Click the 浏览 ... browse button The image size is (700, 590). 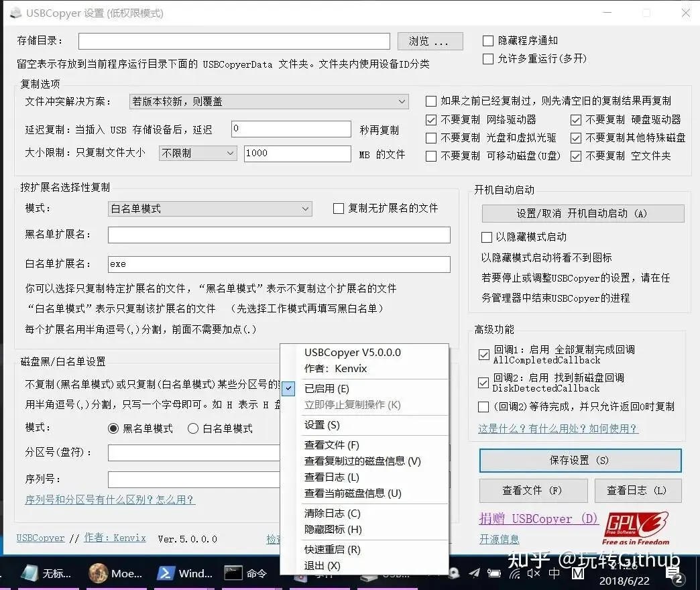pyautogui.click(x=430, y=42)
